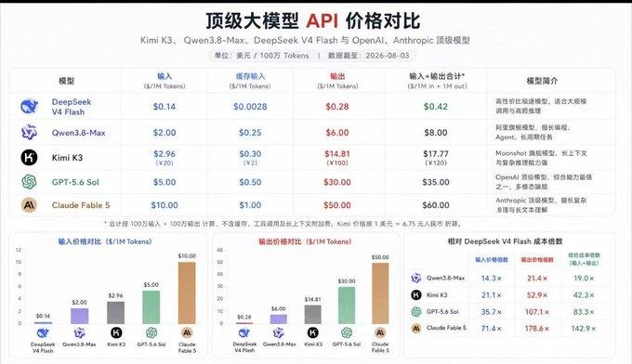Click the "21.4×" output multiplier
This screenshot has height=364, width=632.
[537, 279]
